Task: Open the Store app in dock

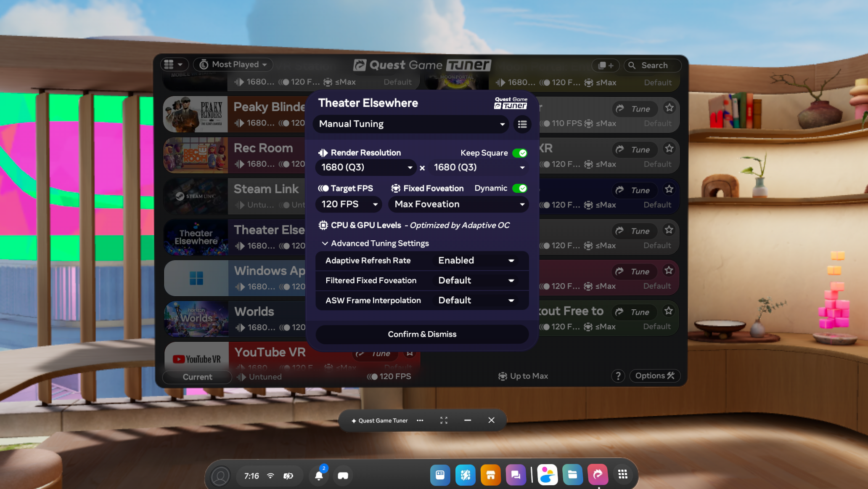Action: click(490, 475)
